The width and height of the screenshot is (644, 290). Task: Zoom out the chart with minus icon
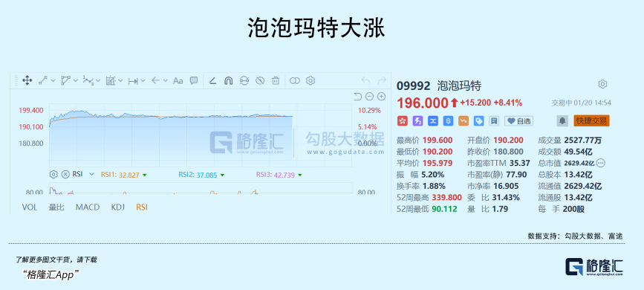coord(369,97)
